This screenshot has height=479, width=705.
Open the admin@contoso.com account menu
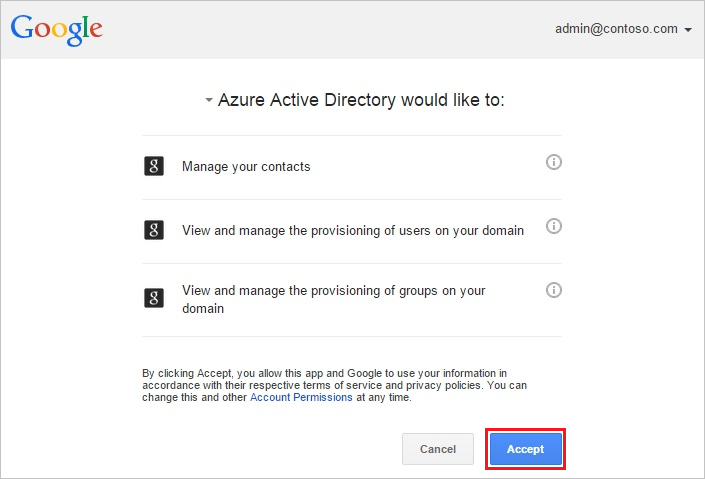(616, 29)
